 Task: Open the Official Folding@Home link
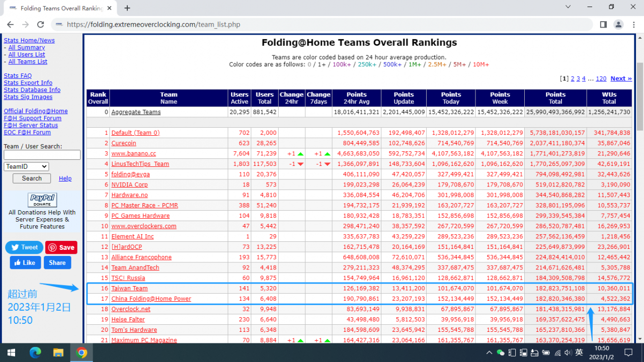(36, 111)
